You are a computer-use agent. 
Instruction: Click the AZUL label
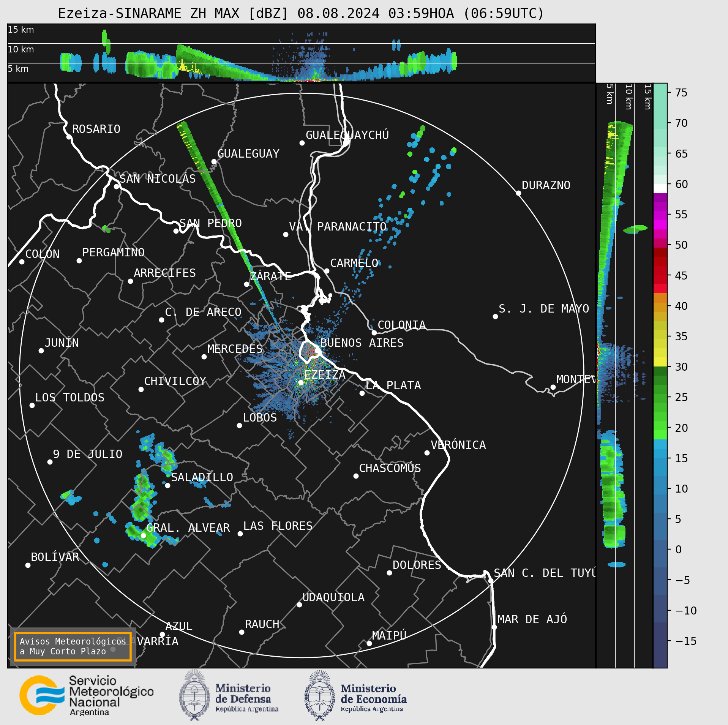(x=179, y=626)
